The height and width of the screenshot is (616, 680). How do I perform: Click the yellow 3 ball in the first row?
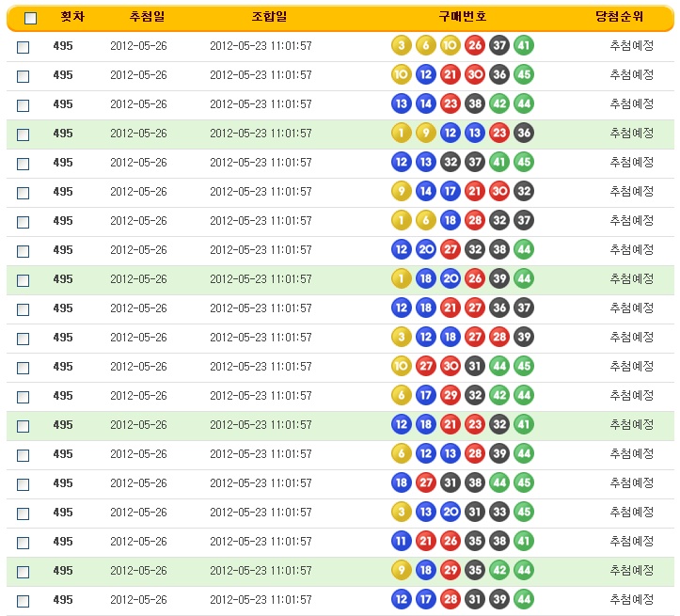click(x=401, y=46)
